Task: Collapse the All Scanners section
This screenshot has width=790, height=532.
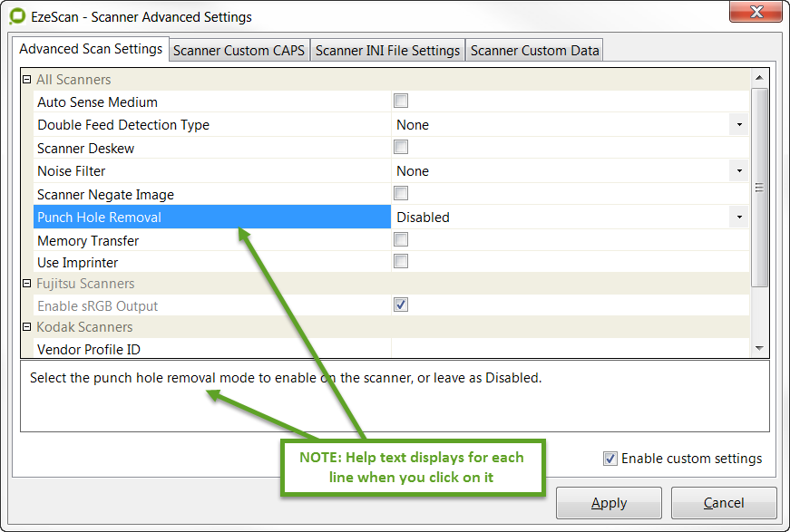Action: click(x=26, y=80)
